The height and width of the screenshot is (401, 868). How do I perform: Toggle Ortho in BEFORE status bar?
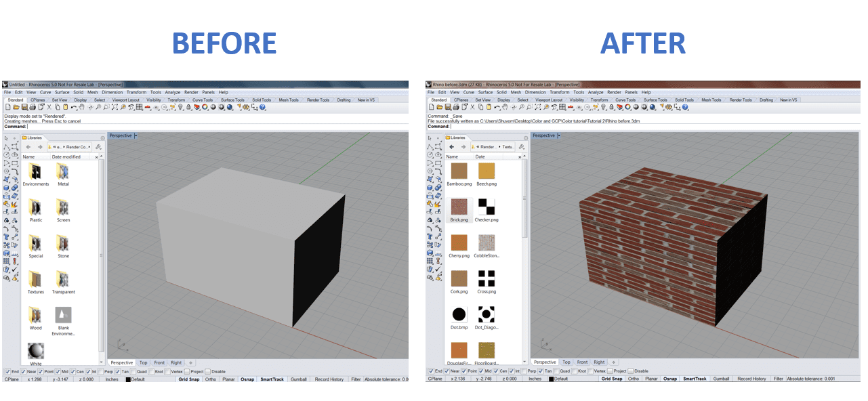(211, 379)
